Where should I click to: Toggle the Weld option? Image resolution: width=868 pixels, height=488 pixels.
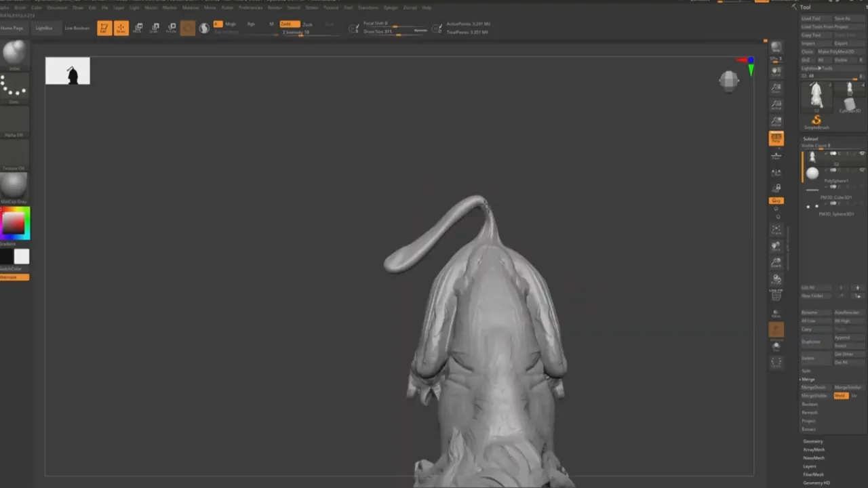point(841,396)
